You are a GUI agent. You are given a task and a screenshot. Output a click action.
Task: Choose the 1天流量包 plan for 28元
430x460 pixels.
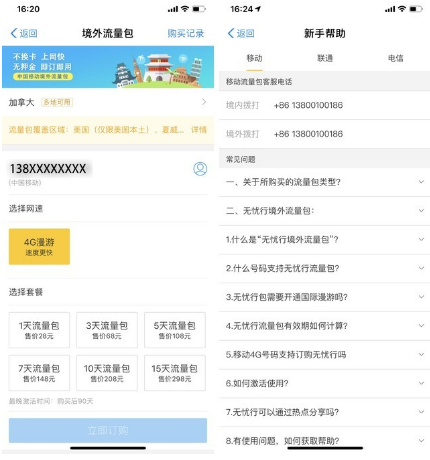point(39,330)
